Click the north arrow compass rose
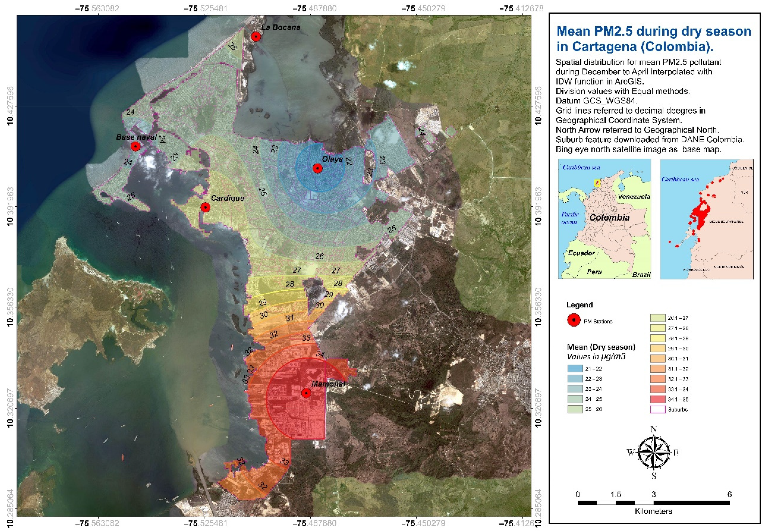The image size is (766, 532). (x=653, y=452)
